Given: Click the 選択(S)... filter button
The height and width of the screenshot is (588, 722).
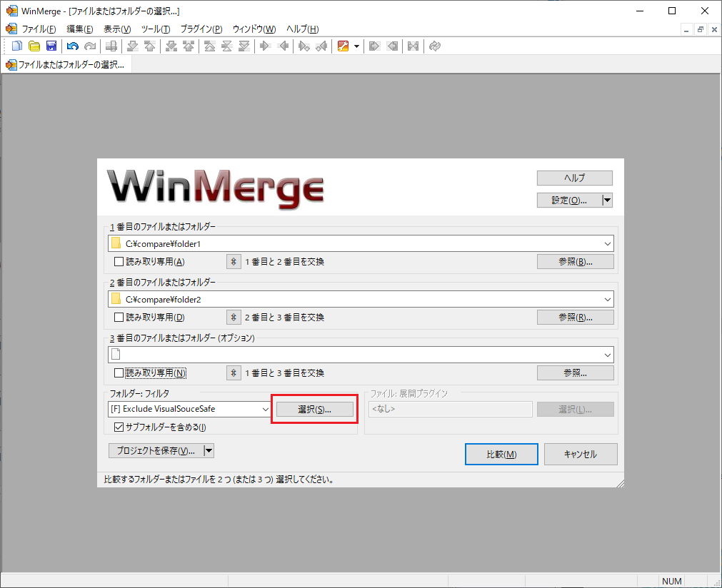Looking at the screenshot, I should tap(315, 410).
